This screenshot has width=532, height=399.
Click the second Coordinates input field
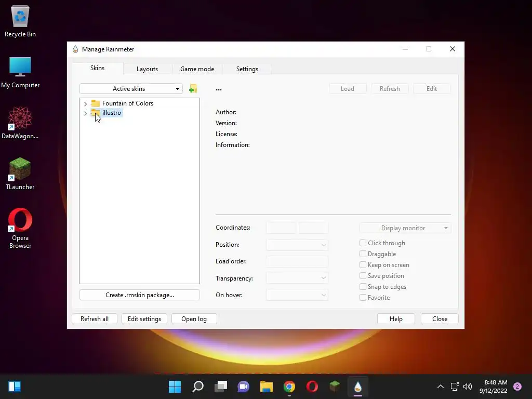pyautogui.click(x=313, y=228)
